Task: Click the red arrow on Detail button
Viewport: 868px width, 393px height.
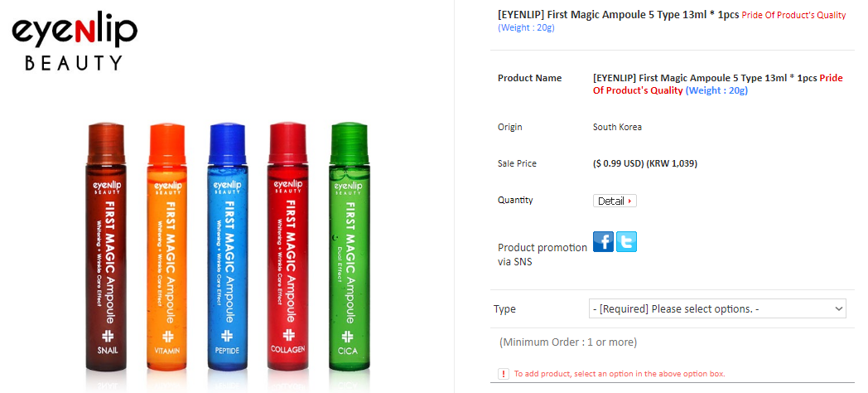Action: pyautogui.click(x=630, y=201)
